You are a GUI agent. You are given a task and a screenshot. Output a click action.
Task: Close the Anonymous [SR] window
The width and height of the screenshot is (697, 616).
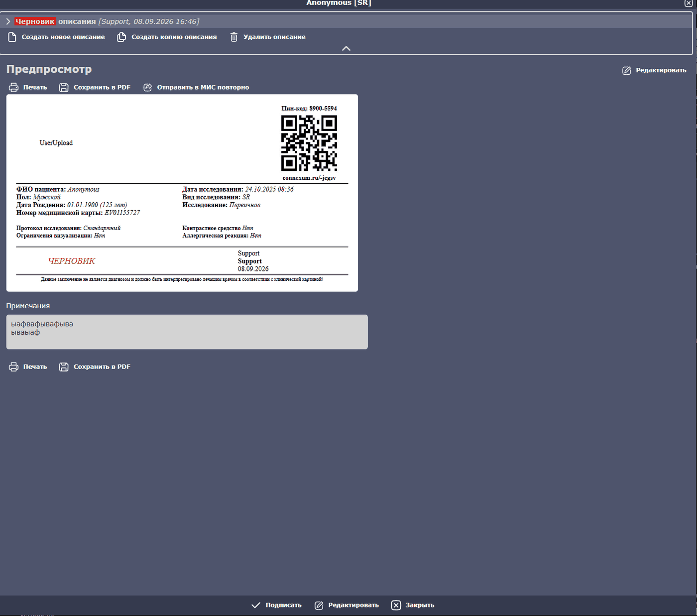click(x=689, y=3)
